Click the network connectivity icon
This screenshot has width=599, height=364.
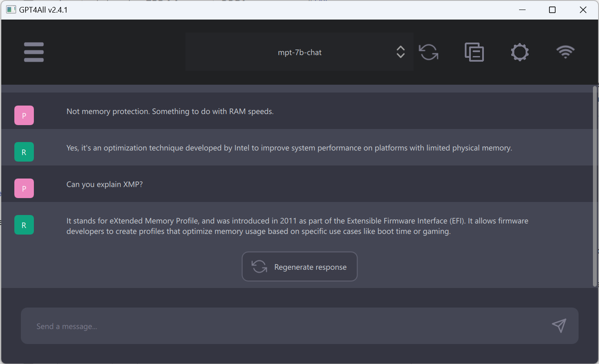coord(565,52)
